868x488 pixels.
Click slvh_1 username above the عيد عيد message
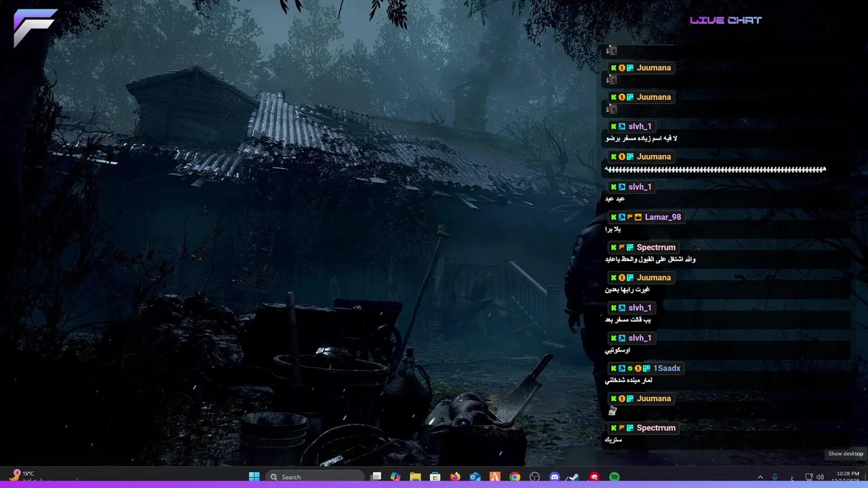coord(639,187)
